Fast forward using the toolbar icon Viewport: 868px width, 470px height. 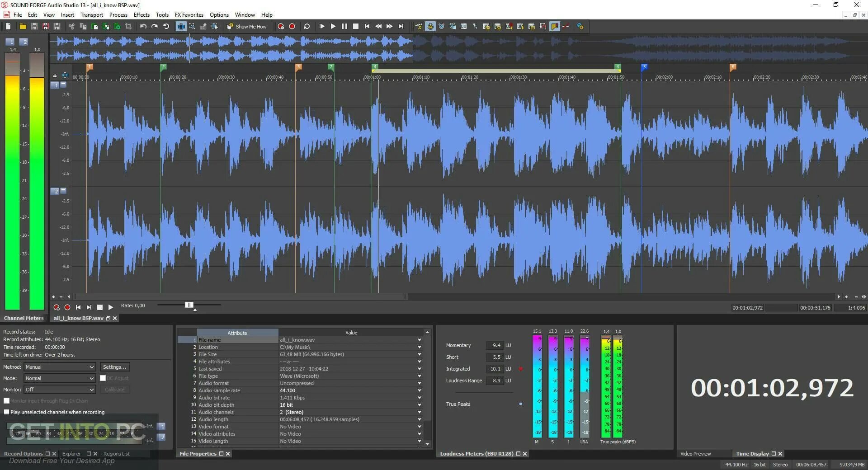390,26
